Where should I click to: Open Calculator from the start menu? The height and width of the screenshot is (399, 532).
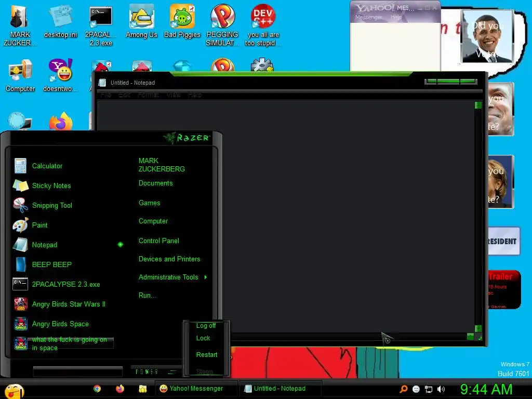point(47,166)
